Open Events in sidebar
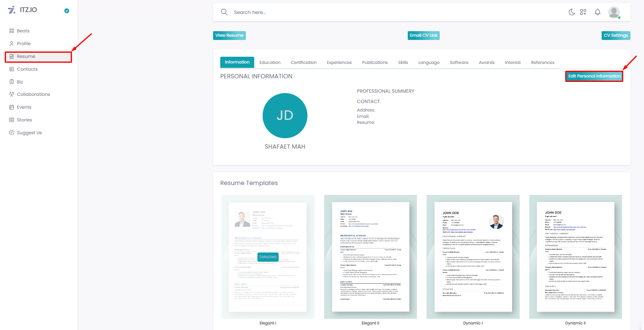 pos(24,107)
